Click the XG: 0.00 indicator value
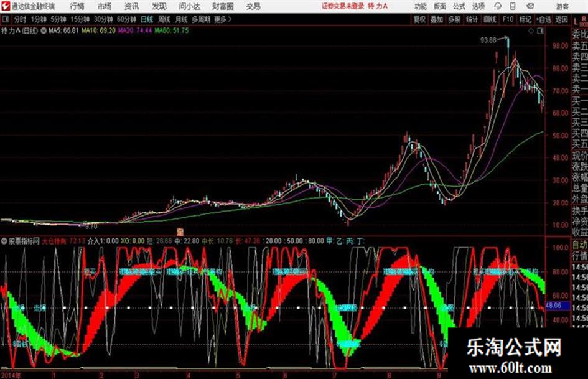 click(x=133, y=241)
